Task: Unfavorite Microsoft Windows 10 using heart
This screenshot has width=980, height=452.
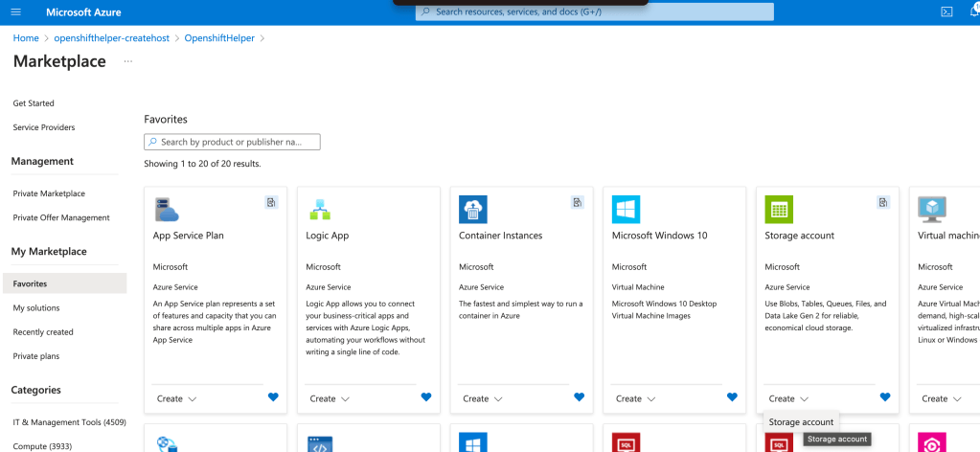Action: pos(733,397)
